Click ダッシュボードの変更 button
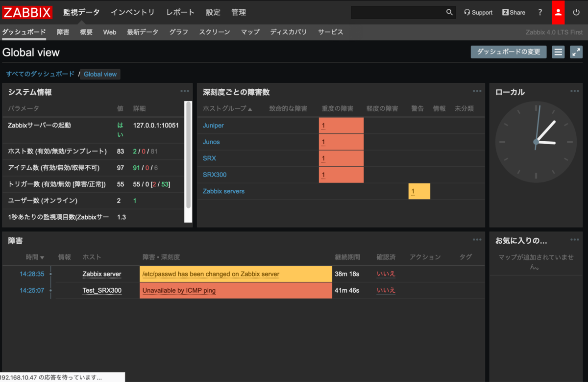Screen dimensions: 588x382 pyautogui.click(x=509, y=52)
